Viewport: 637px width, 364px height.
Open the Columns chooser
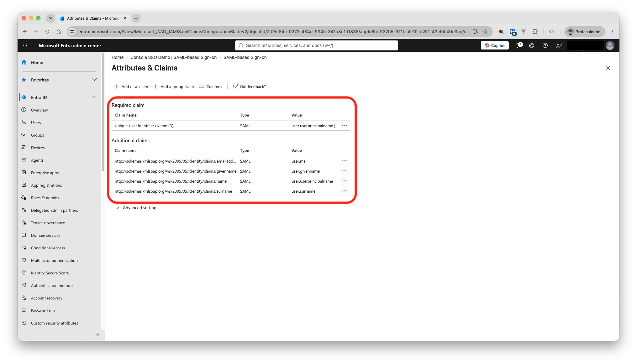tap(210, 86)
